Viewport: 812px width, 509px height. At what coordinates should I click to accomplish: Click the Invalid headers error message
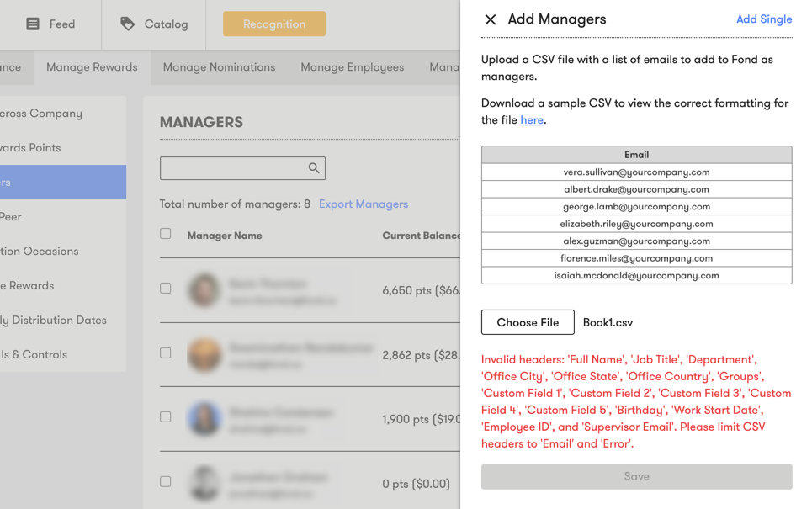[636, 401]
